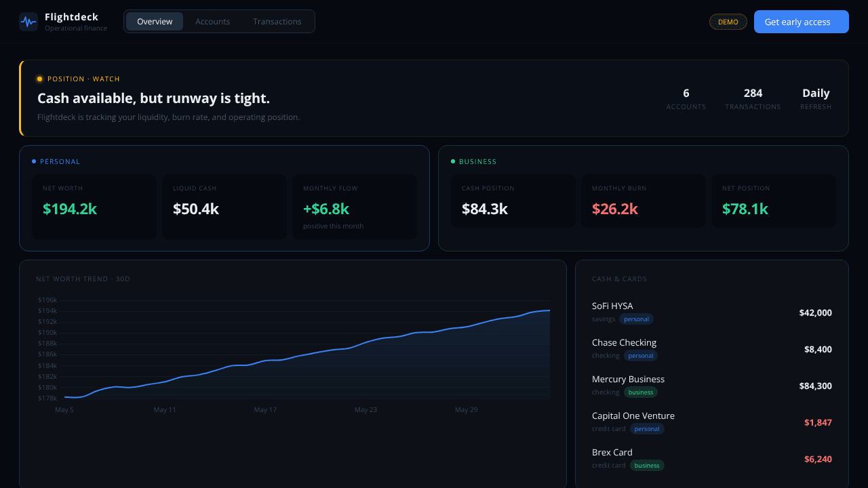This screenshot has height=488, width=868.
Task: Click the May 11 chart axis label
Action: click(165, 410)
